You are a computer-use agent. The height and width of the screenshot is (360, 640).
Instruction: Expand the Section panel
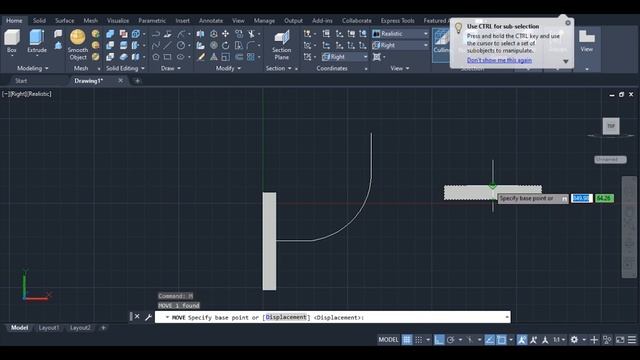[279, 68]
